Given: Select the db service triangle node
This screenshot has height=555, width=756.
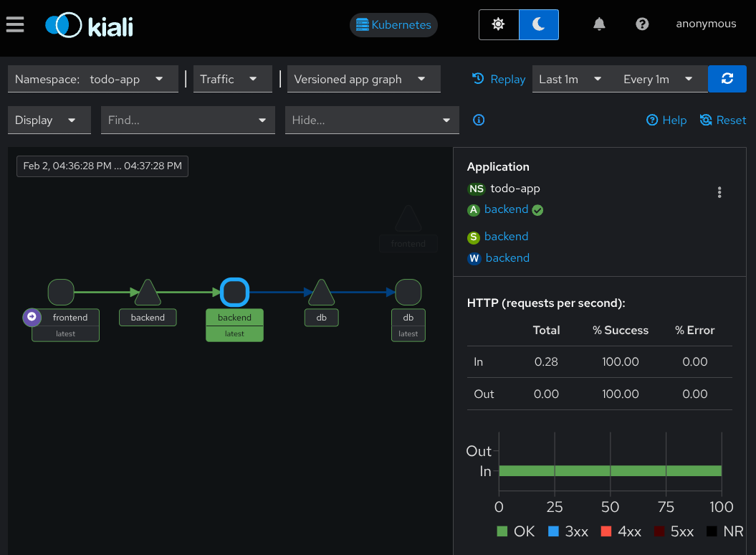Looking at the screenshot, I should (322, 293).
